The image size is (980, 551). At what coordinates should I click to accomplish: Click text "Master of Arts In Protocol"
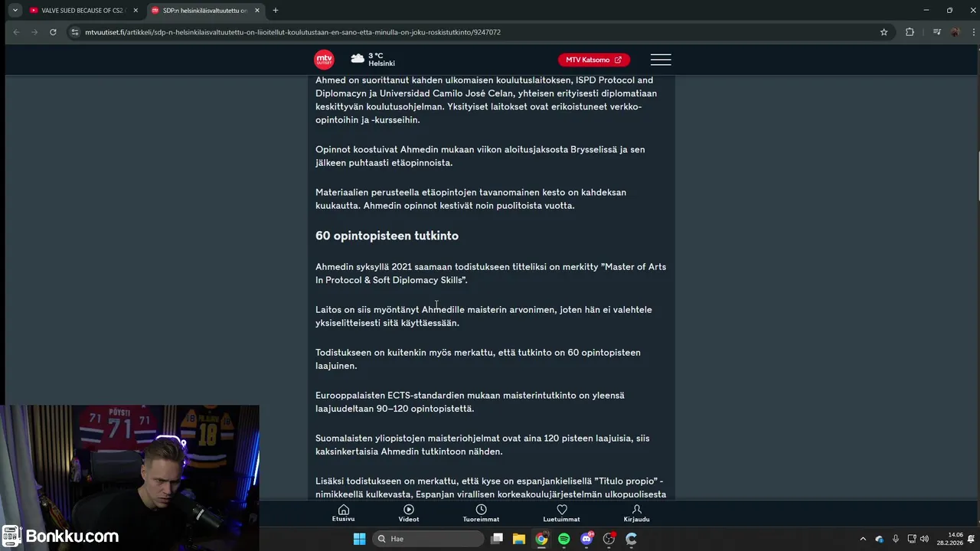coord(491,273)
